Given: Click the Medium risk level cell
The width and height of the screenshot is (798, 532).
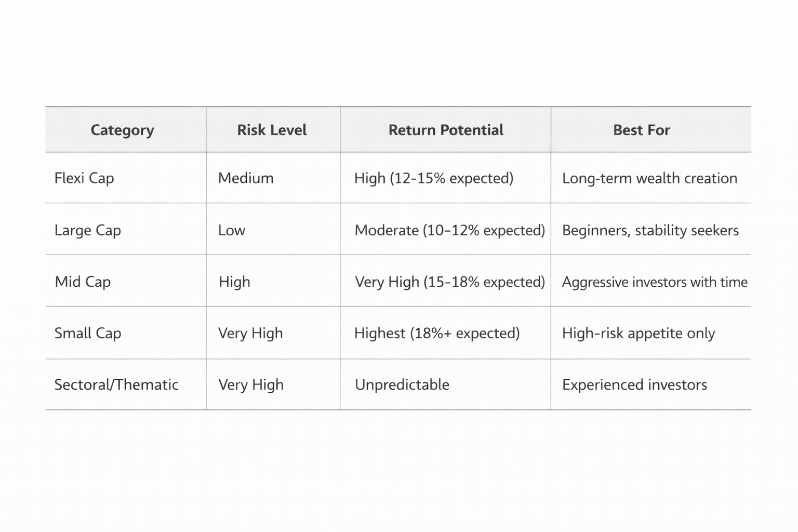Looking at the screenshot, I should pyautogui.click(x=246, y=178).
